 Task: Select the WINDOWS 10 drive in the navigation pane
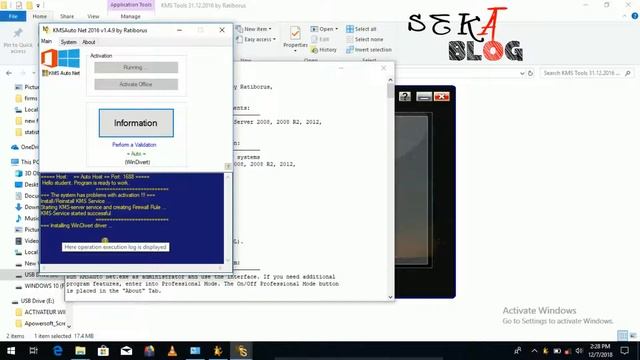[x=40, y=286]
